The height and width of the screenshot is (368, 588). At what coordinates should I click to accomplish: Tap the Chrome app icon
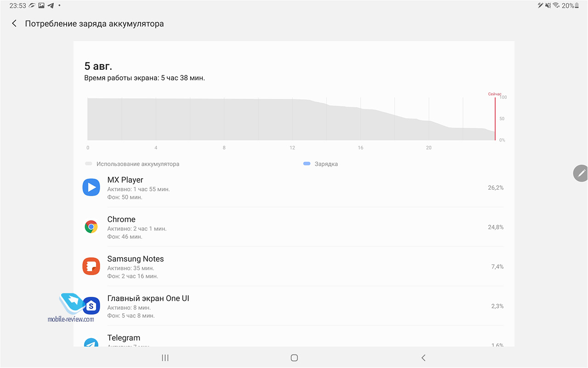91,227
